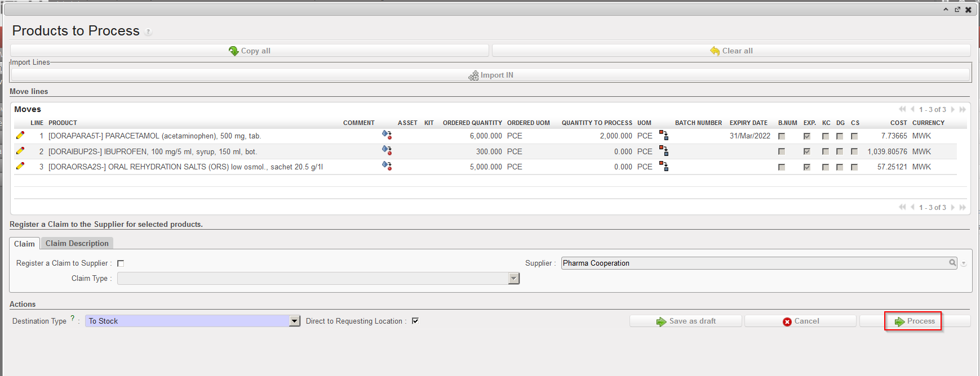Click the Cancel button

(800, 321)
